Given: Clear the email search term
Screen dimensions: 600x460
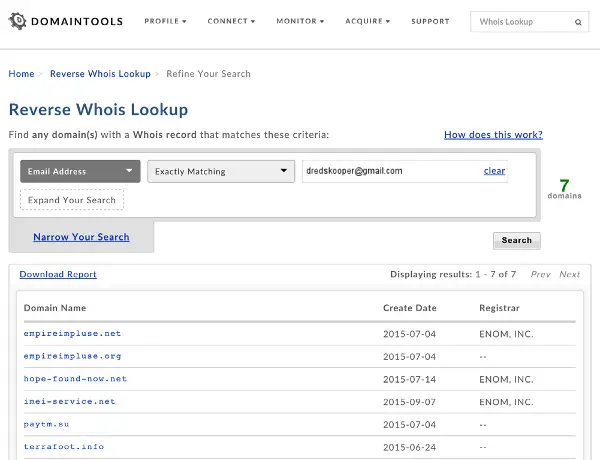Looking at the screenshot, I should (x=494, y=171).
